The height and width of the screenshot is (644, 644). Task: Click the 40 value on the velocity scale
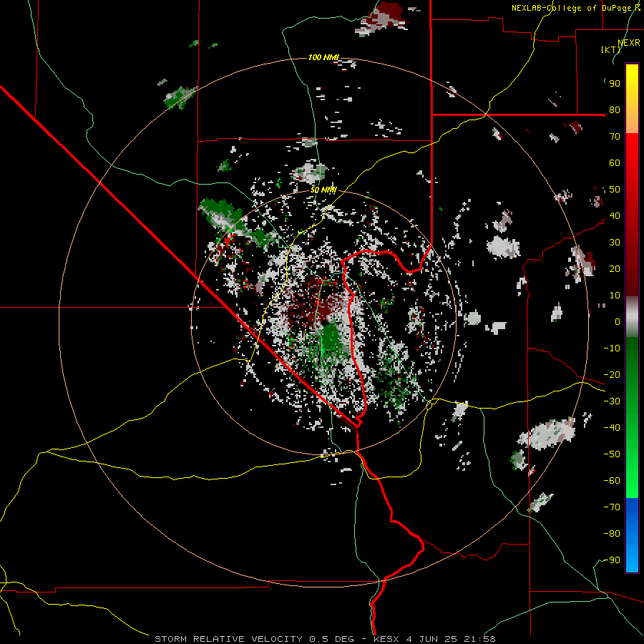615,216
